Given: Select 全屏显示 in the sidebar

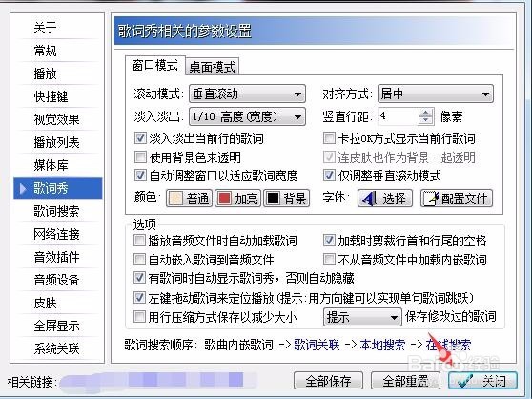Looking at the screenshot, I should 56,325.
